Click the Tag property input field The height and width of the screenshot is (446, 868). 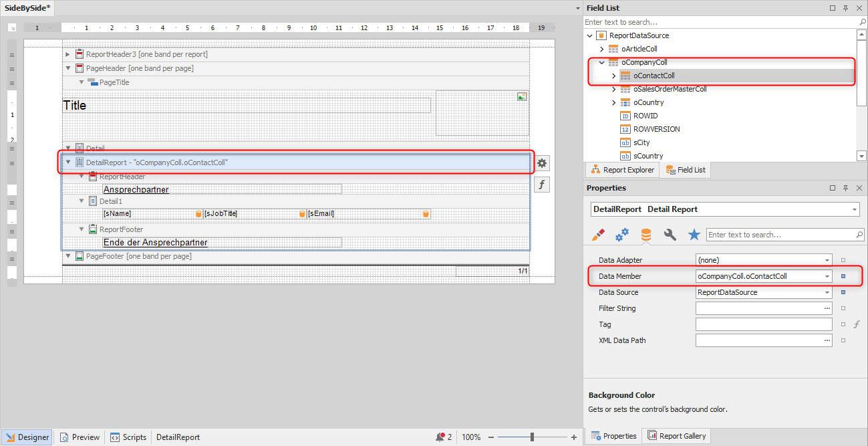(764, 324)
